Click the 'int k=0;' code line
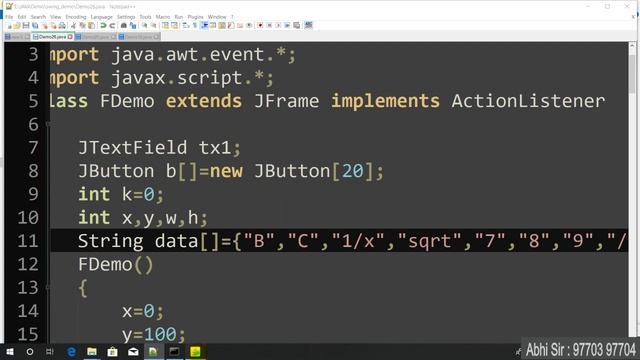Image resolution: width=640 pixels, height=360 pixels. pyautogui.click(x=121, y=194)
